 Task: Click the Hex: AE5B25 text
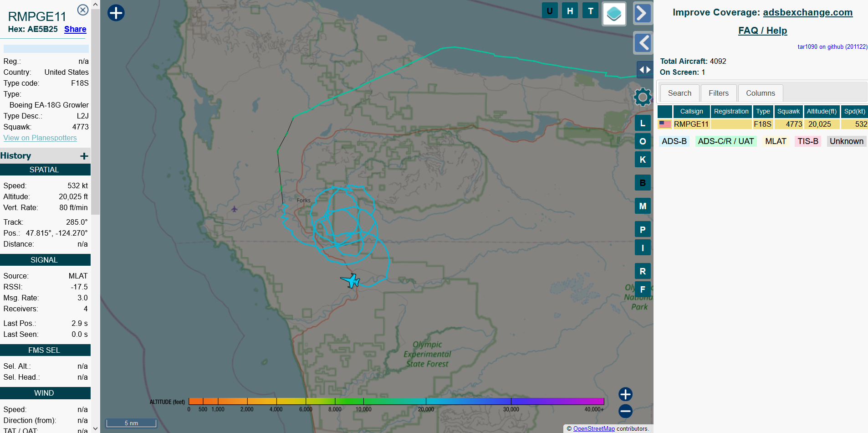pos(33,29)
